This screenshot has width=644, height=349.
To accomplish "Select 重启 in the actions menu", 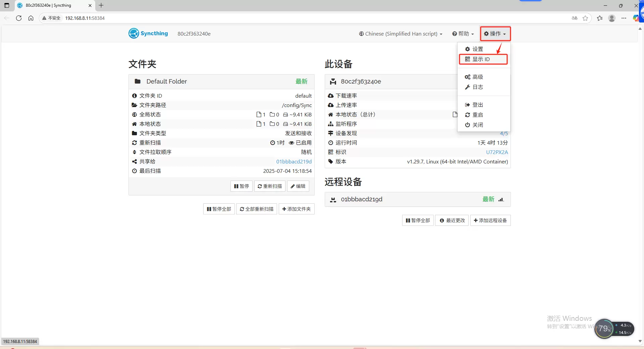I will pos(477,115).
